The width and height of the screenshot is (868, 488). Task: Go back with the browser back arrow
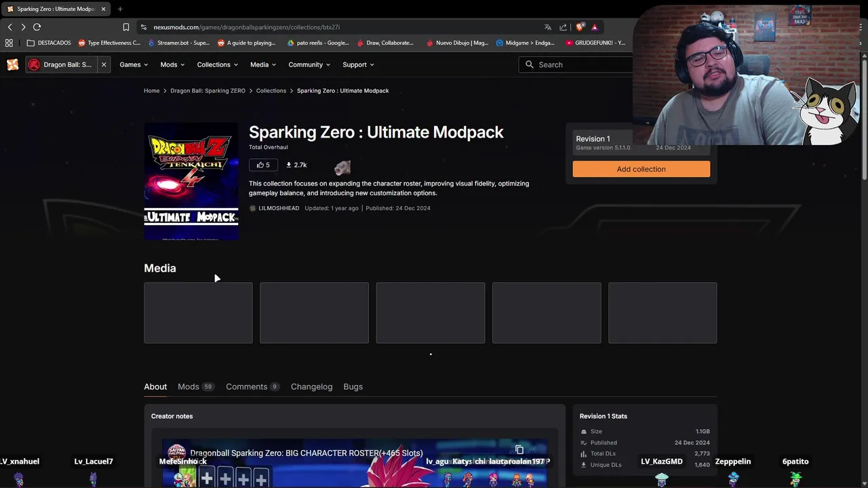coord(9,27)
